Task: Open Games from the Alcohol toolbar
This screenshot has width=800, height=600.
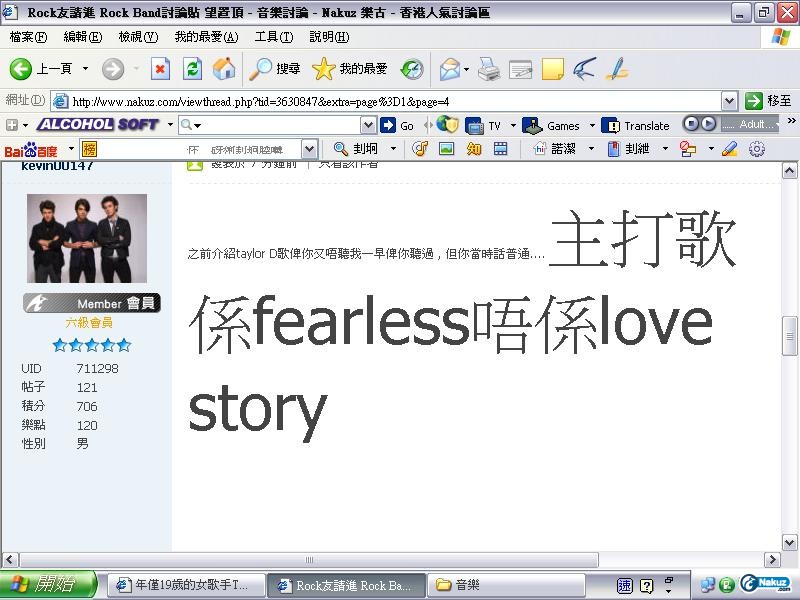Action: [x=552, y=126]
